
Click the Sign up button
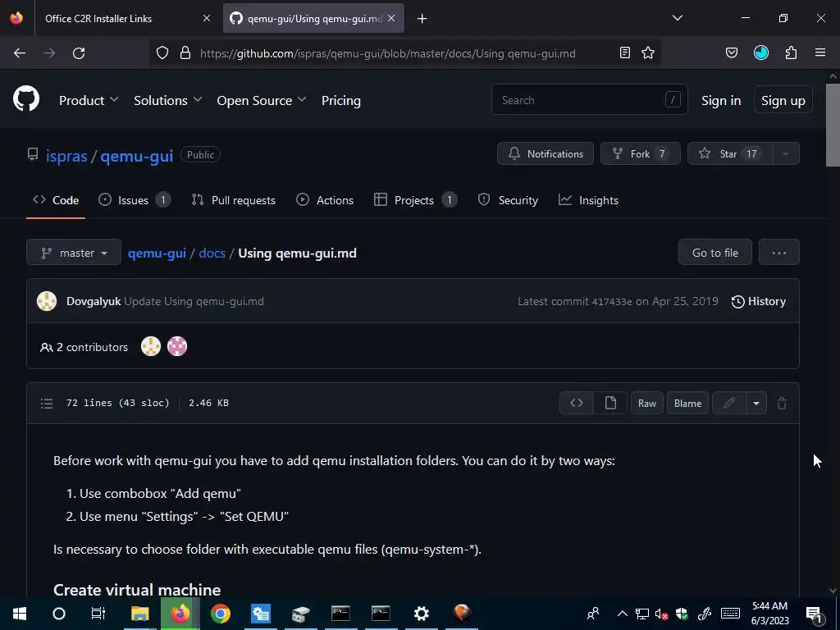(783, 100)
